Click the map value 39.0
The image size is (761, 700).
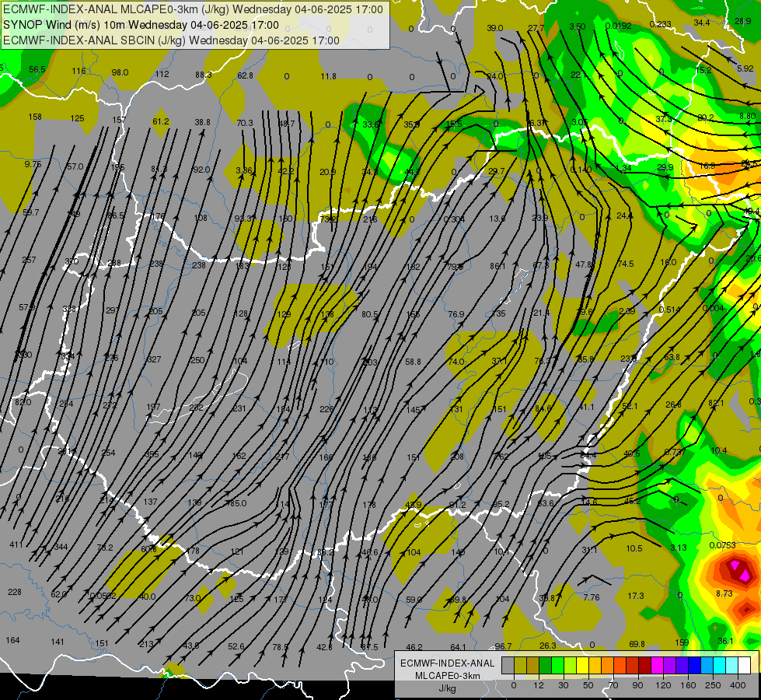[494, 28]
